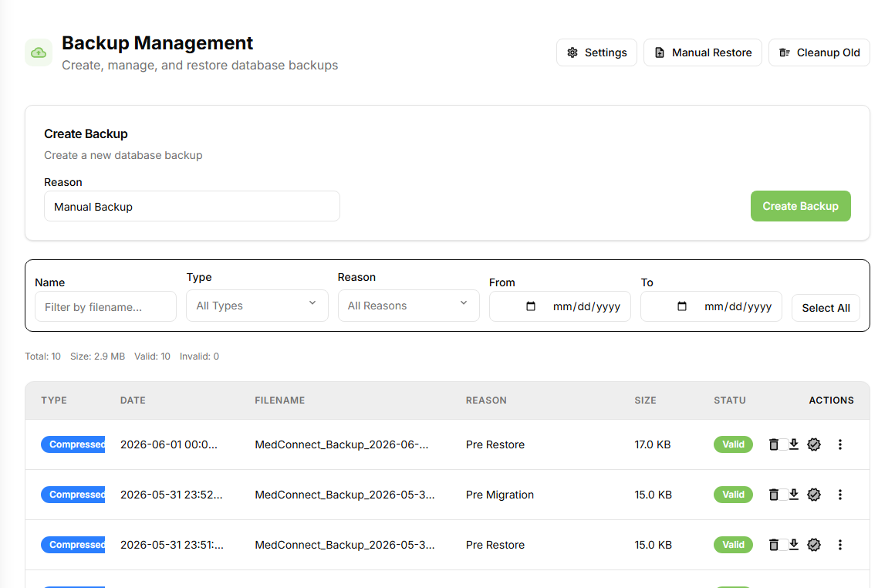Click the REASON column header
895x588 pixels.
486,400
